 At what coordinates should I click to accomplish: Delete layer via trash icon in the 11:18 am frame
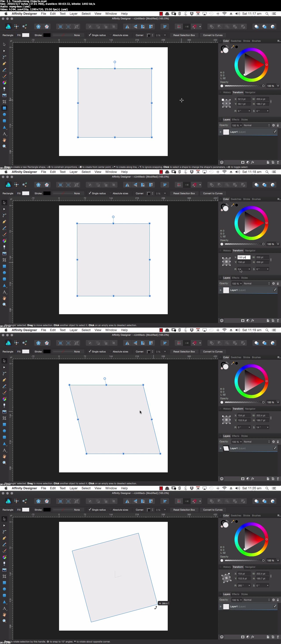click(278, 321)
